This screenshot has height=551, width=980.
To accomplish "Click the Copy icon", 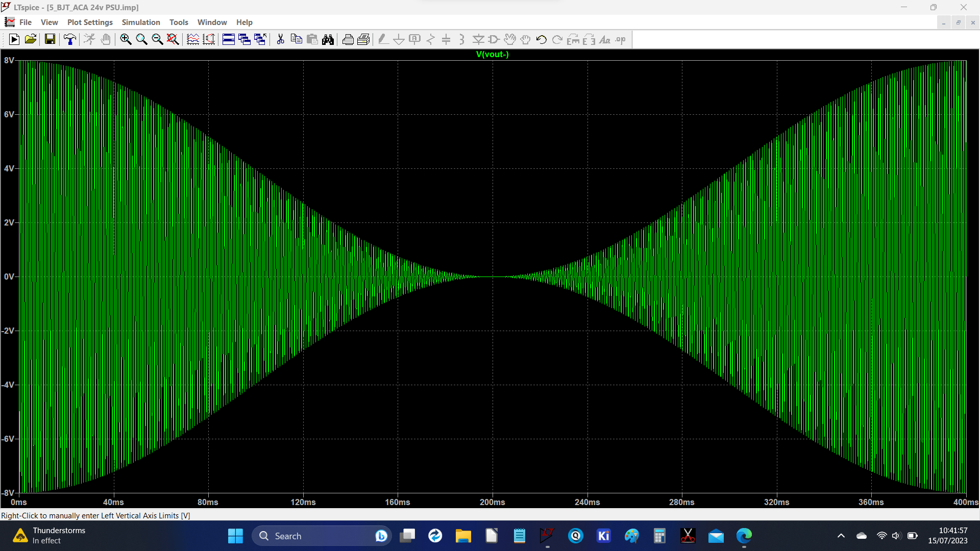I will (296, 39).
